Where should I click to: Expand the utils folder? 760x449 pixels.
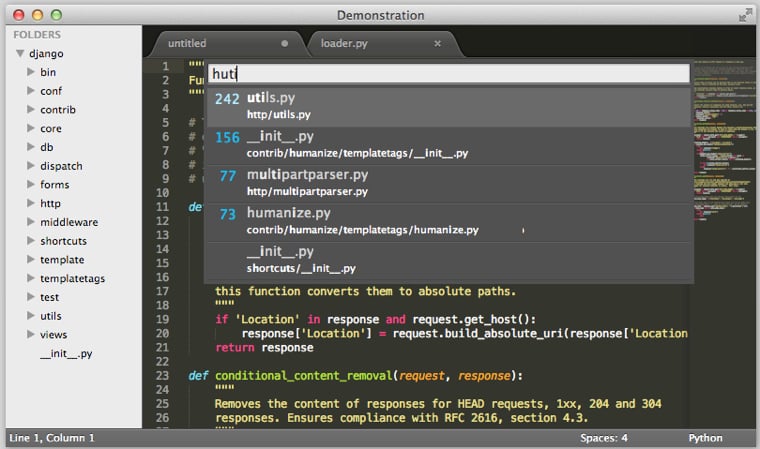[31, 316]
